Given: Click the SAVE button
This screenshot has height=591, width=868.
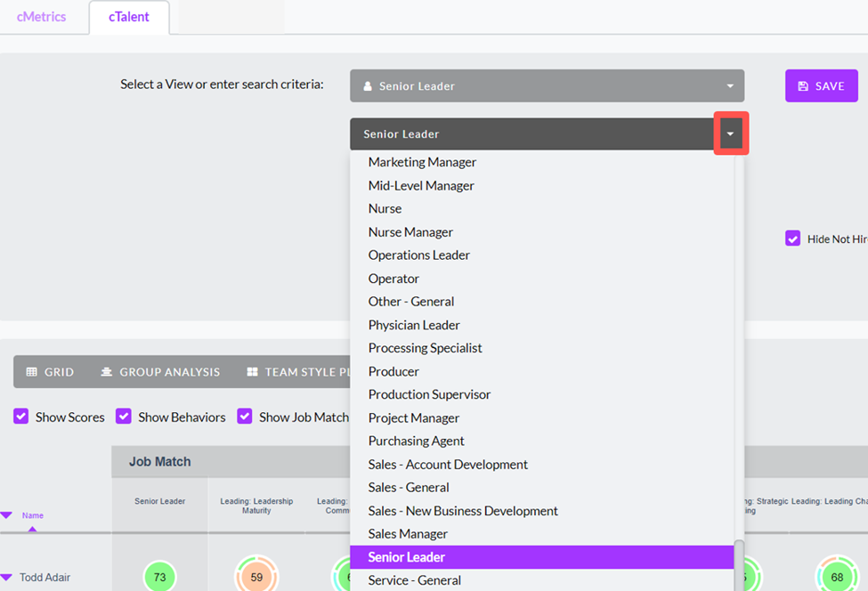Looking at the screenshot, I should (821, 85).
